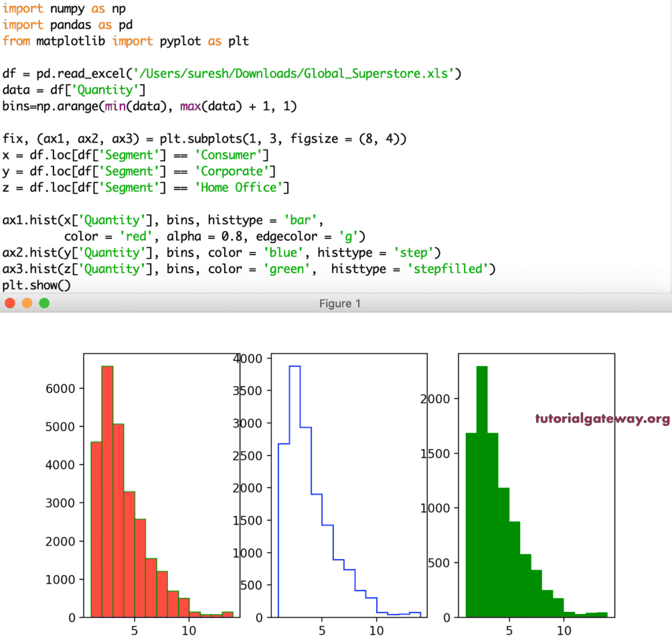Click the tallest red histogram bar
672x638 pixels.
click(x=108, y=491)
